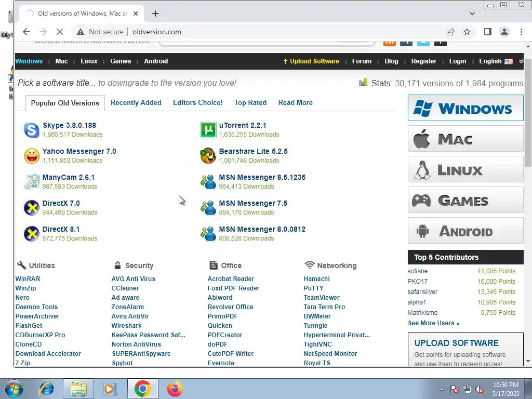
Task: Click contributor sofiane in Top 5
Action: coord(418,271)
